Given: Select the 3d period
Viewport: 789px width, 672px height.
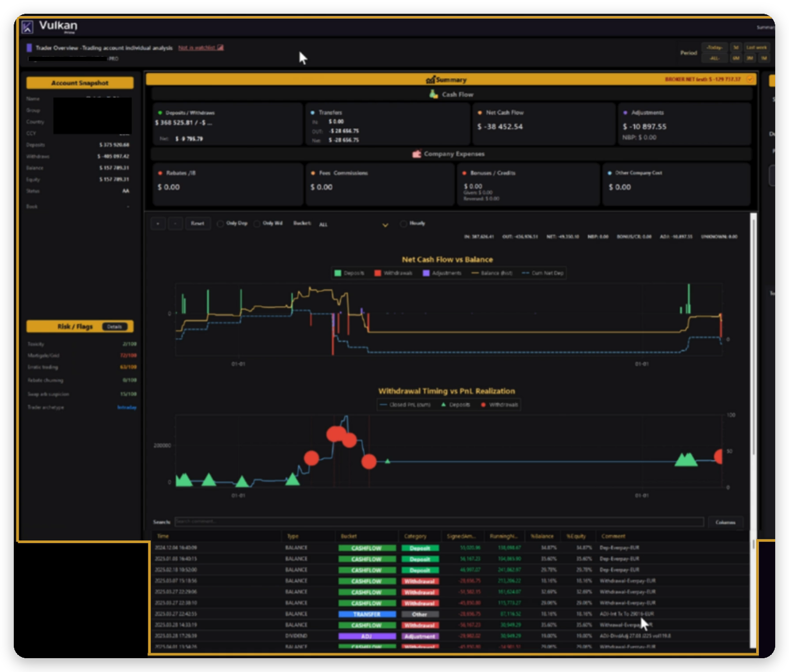Looking at the screenshot, I should coord(736,48).
